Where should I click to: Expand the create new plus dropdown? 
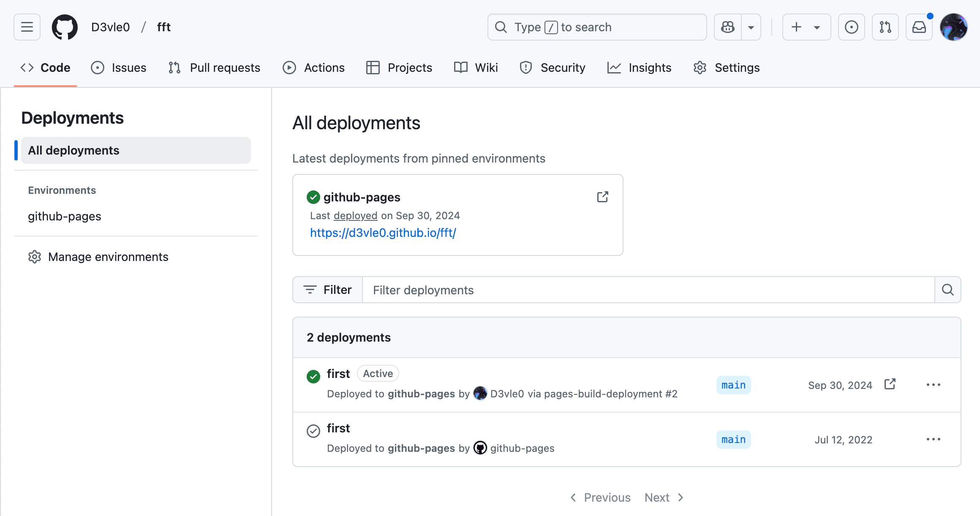pyautogui.click(x=806, y=27)
